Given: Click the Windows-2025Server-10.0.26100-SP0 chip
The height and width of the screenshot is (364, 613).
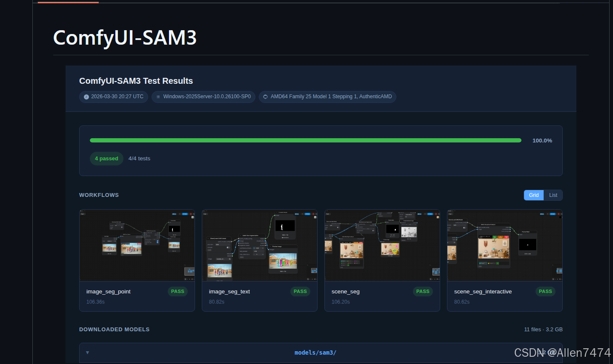Looking at the screenshot, I should tap(203, 97).
